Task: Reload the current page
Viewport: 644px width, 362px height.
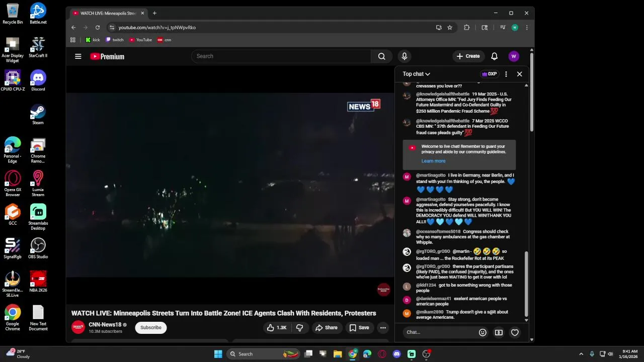Action: (98, 28)
